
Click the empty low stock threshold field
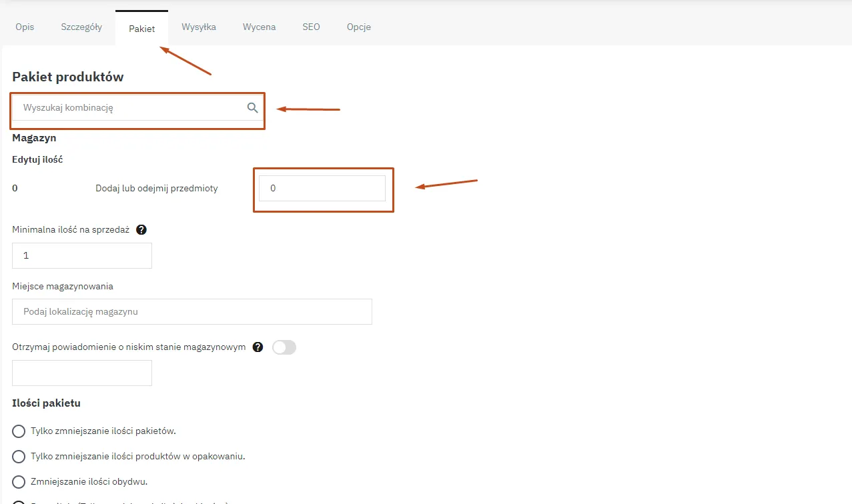82,373
